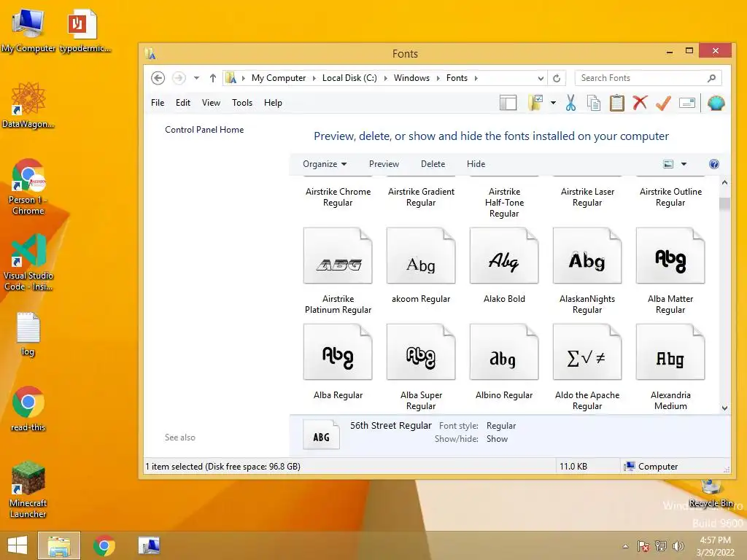Viewport: 747px width, 560px height.
Task: Click the taskbar volume speaker icon
Action: click(678, 546)
